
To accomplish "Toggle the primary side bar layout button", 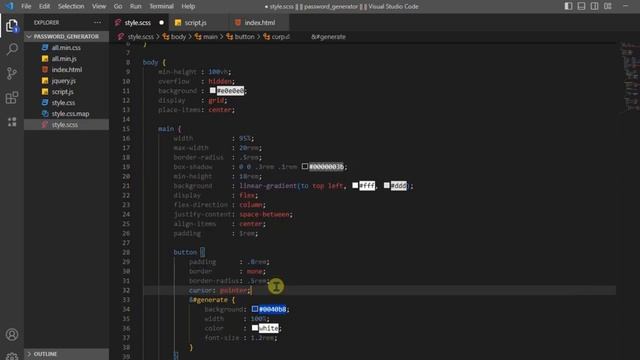I will coord(568,6).
